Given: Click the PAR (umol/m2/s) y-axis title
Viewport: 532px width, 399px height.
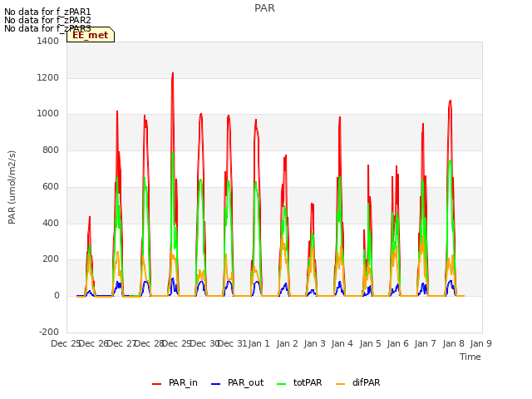Looking at the screenshot, I should [x=12, y=187].
